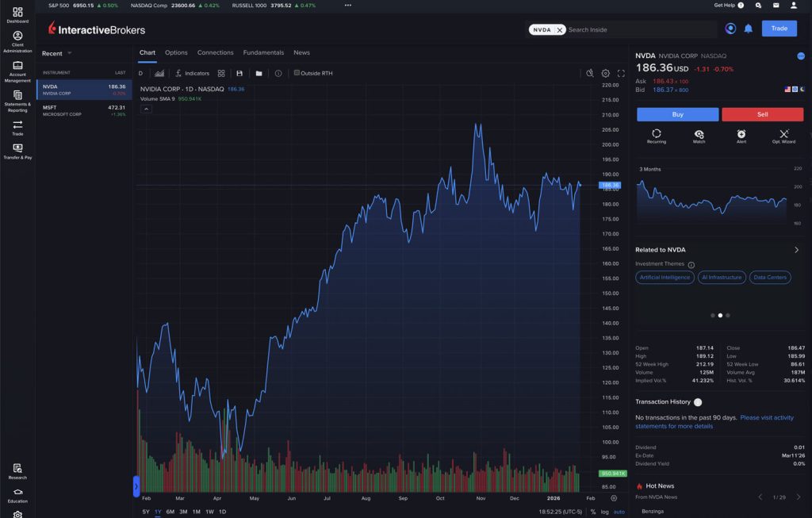This screenshot has width=812, height=518.
Task: Click the Alert alarm clock icon
Action: [x=741, y=136]
